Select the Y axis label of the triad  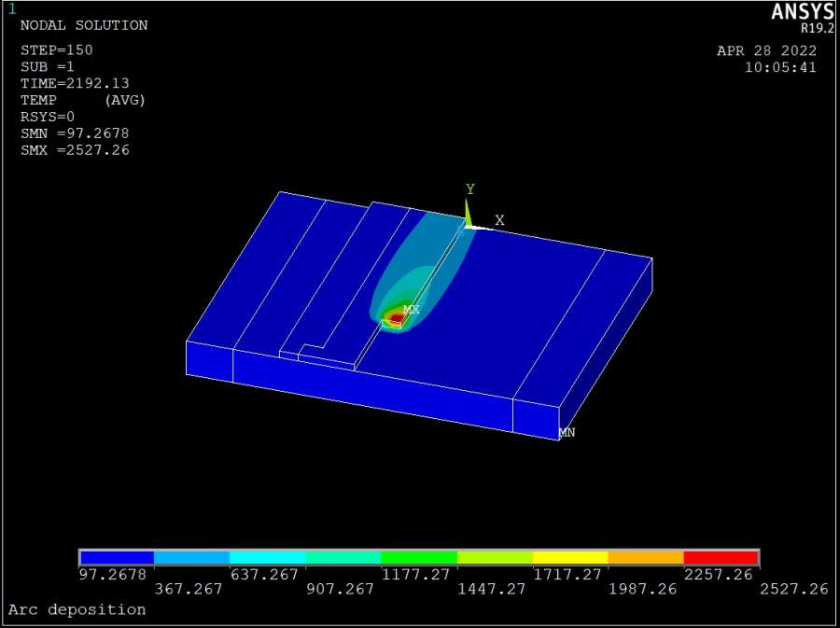(470, 189)
